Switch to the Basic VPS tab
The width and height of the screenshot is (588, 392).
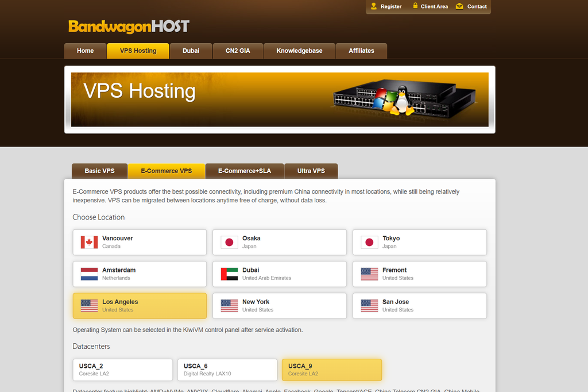tap(100, 171)
